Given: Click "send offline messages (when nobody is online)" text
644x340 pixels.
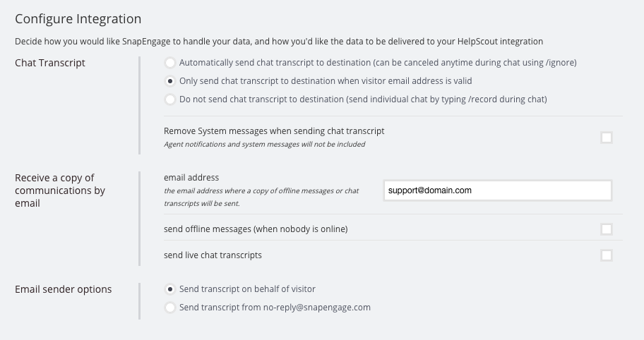Looking at the screenshot, I should pos(256,229).
